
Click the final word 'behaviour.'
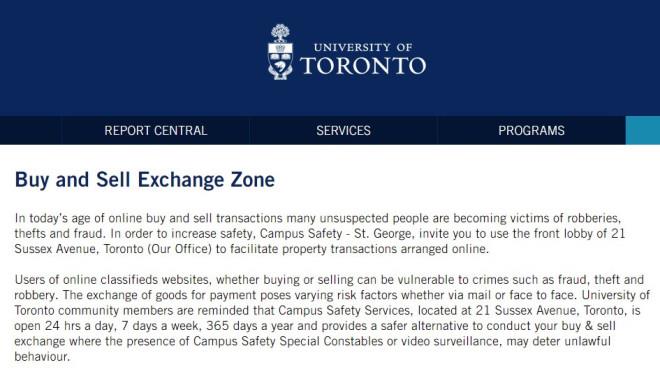point(42,357)
